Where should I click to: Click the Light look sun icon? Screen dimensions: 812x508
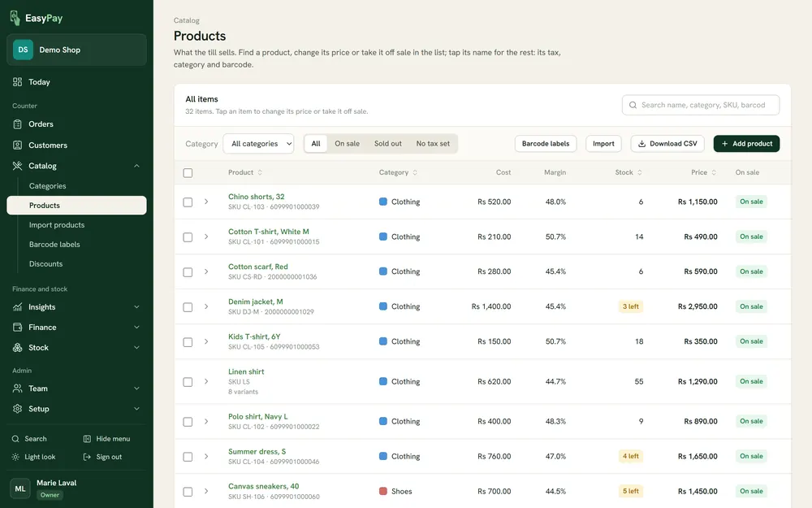point(15,457)
